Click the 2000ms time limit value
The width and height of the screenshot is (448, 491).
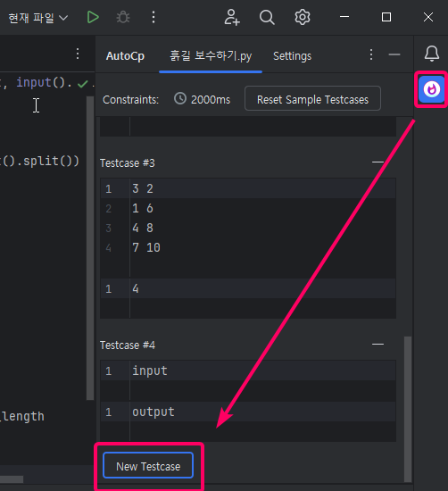[211, 100]
